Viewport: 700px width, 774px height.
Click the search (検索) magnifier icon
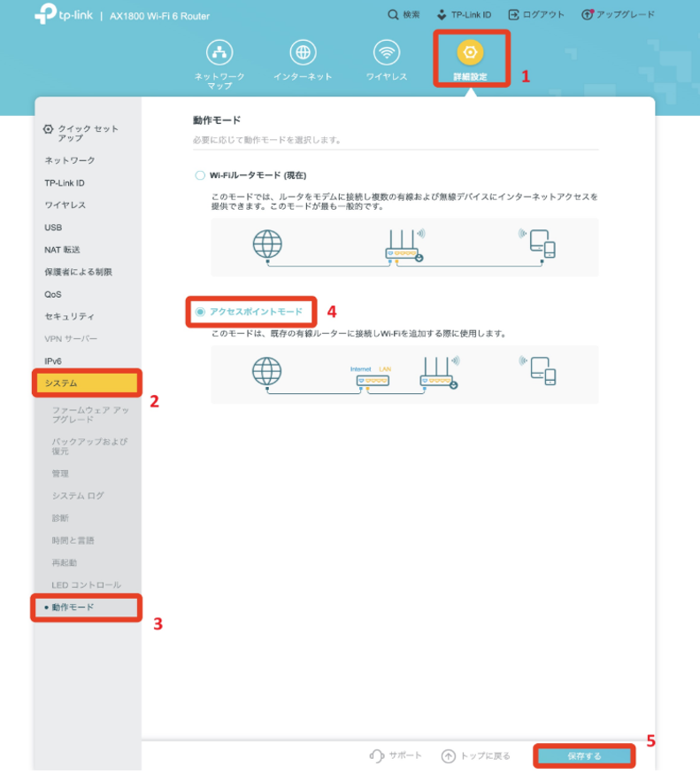[394, 15]
